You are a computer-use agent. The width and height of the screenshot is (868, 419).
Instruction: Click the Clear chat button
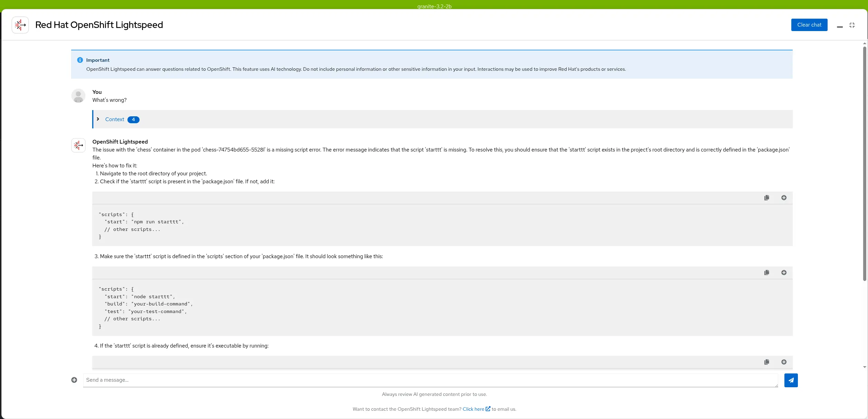point(809,25)
